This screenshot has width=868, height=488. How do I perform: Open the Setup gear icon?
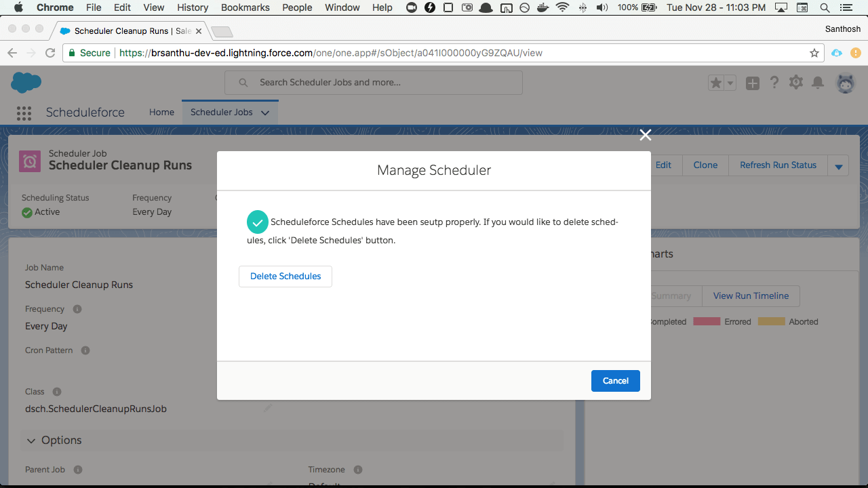point(795,83)
